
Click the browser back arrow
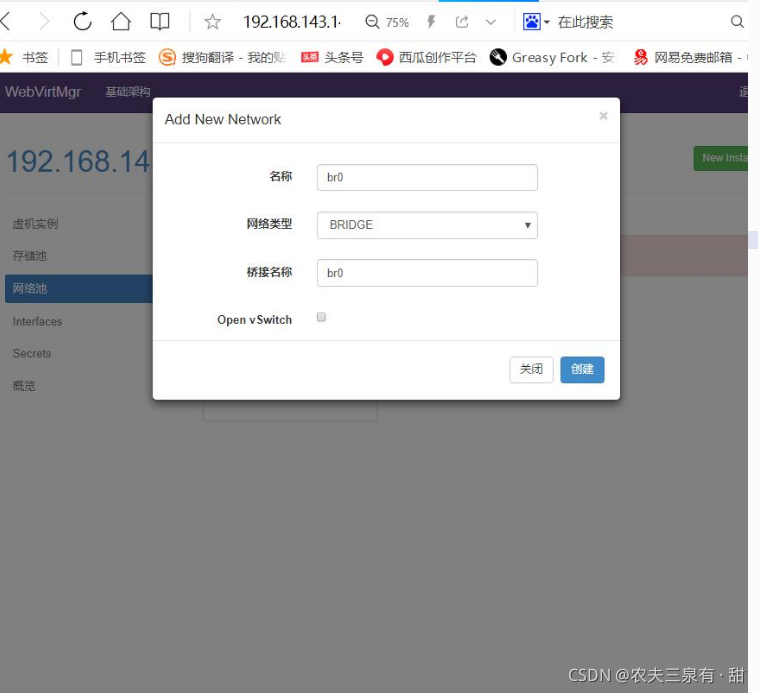pos(5,22)
